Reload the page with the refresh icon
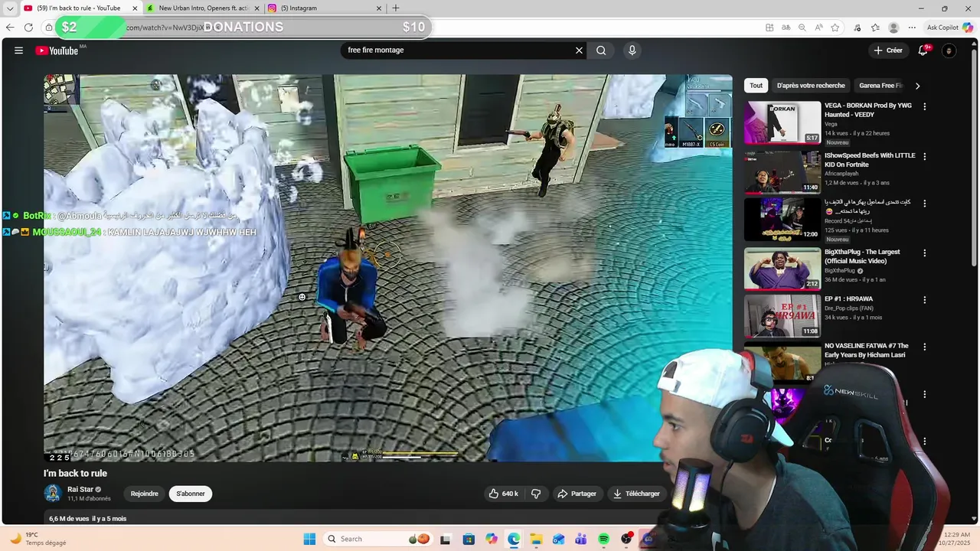 click(28, 28)
